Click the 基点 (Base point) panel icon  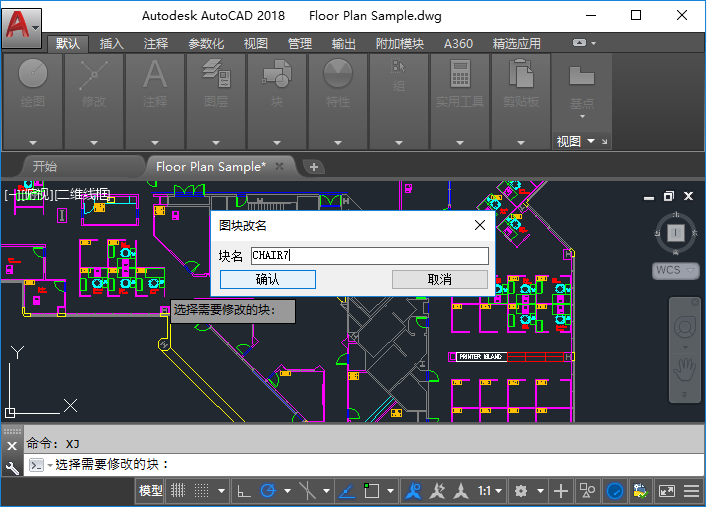(x=582, y=77)
